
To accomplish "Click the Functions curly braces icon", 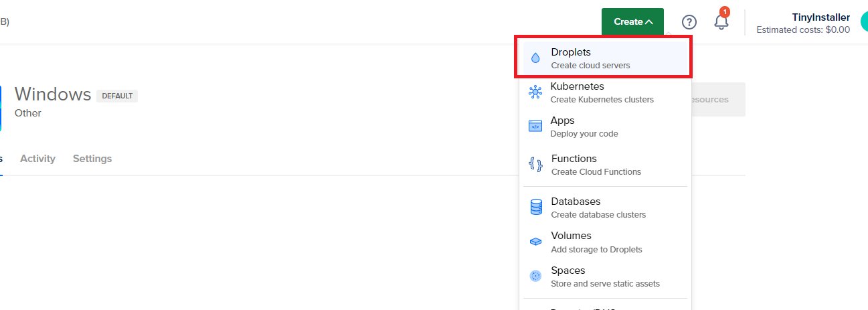I will (535, 165).
